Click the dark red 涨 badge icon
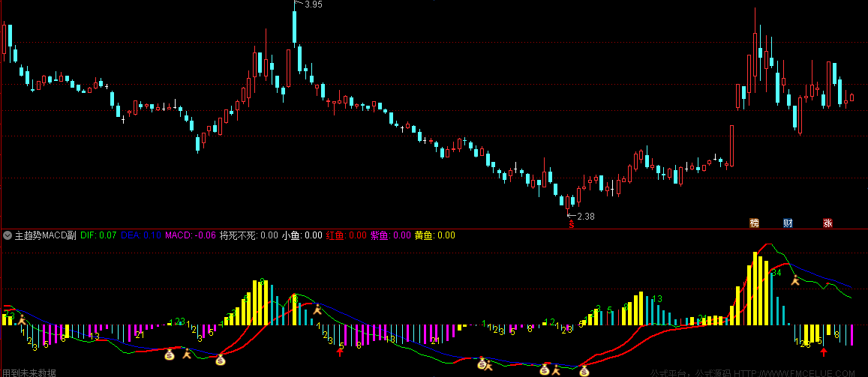The width and height of the screenshot is (868, 377). (x=827, y=223)
